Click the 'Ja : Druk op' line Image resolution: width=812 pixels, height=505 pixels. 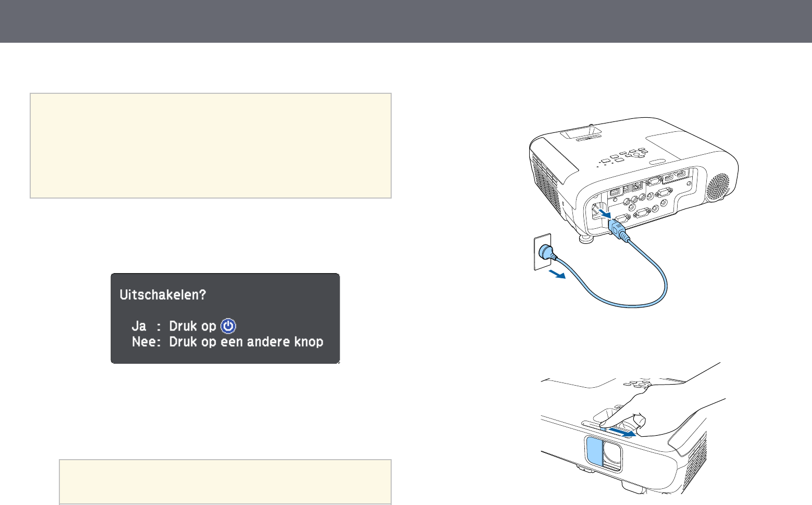184,326
